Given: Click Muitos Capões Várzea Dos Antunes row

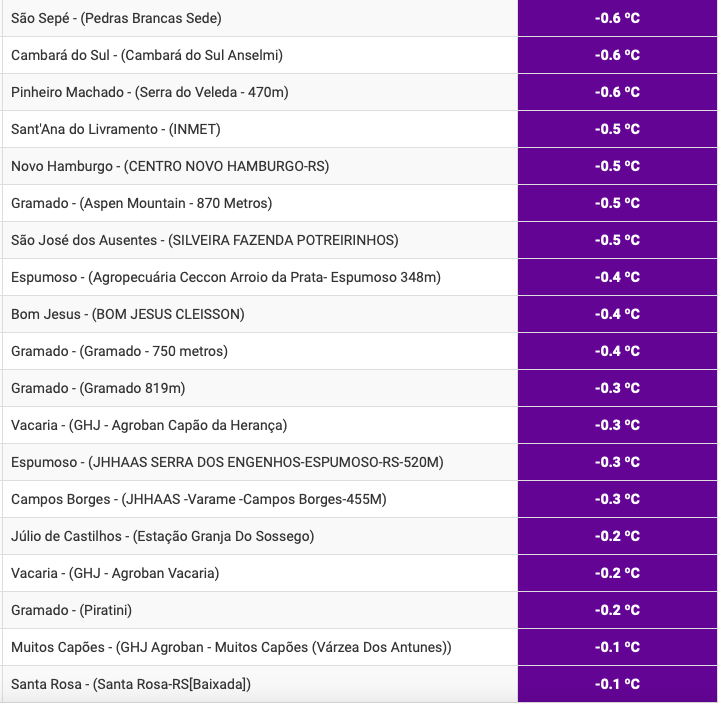Looking at the screenshot, I should tap(359, 647).
